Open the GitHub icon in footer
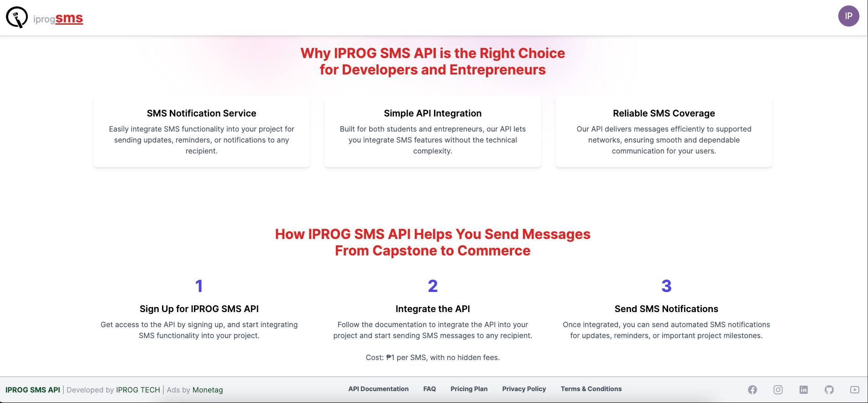868x403 pixels. pos(829,390)
